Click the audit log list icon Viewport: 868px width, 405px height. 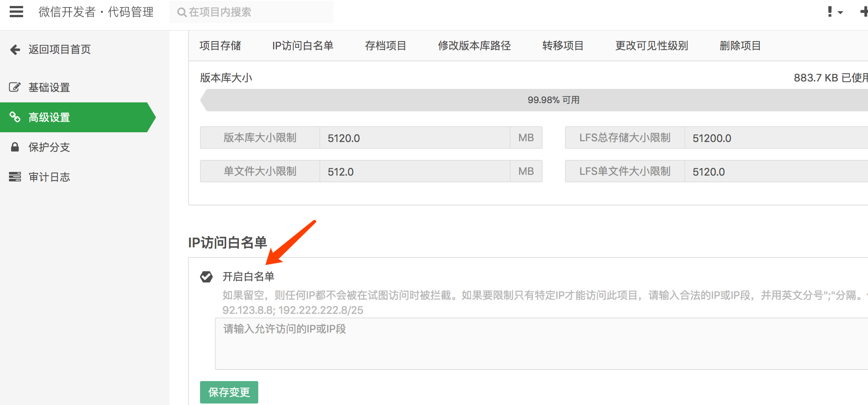[x=15, y=177]
